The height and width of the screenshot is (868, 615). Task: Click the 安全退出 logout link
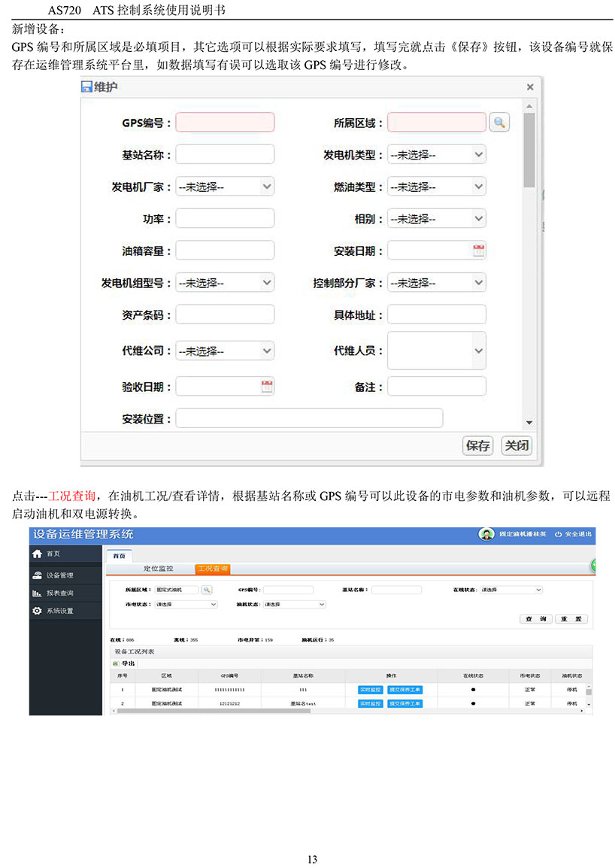click(x=574, y=535)
